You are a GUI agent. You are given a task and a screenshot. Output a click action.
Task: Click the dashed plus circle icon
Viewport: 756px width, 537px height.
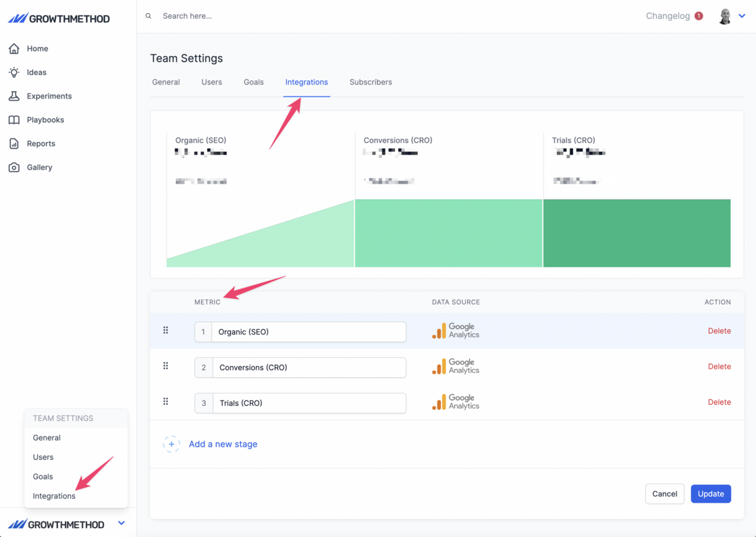[171, 444]
